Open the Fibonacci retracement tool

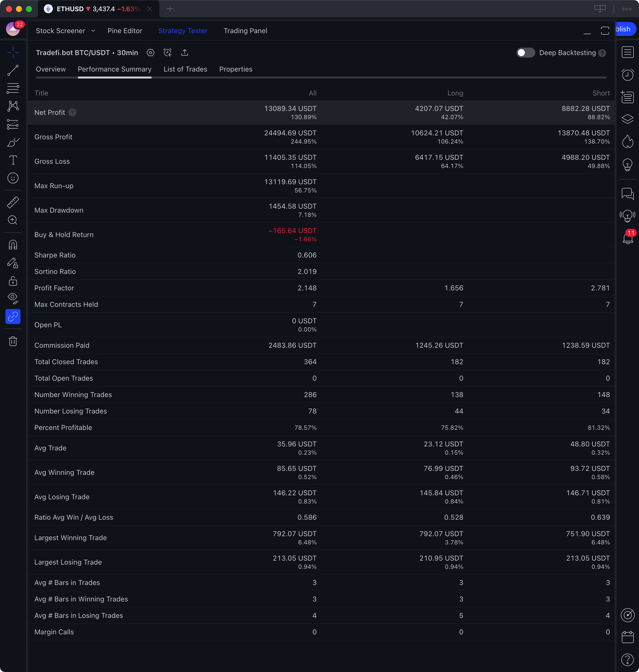tap(13, 88)
